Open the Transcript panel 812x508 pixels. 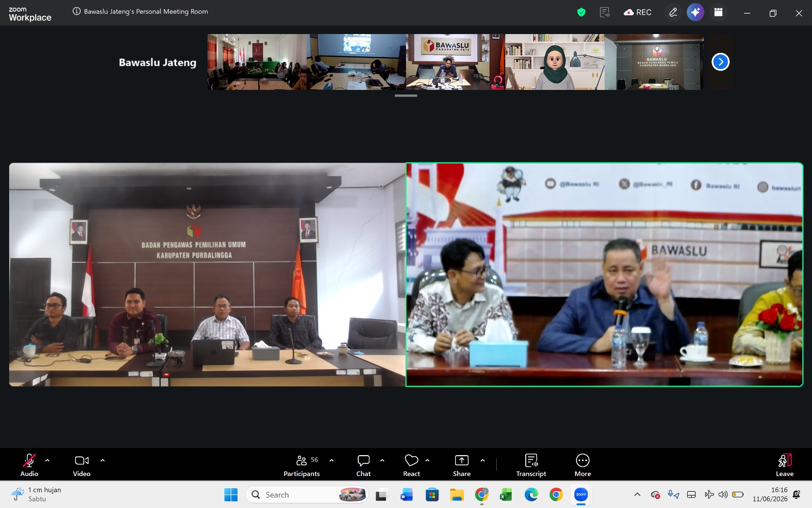[x=531, y=464]
